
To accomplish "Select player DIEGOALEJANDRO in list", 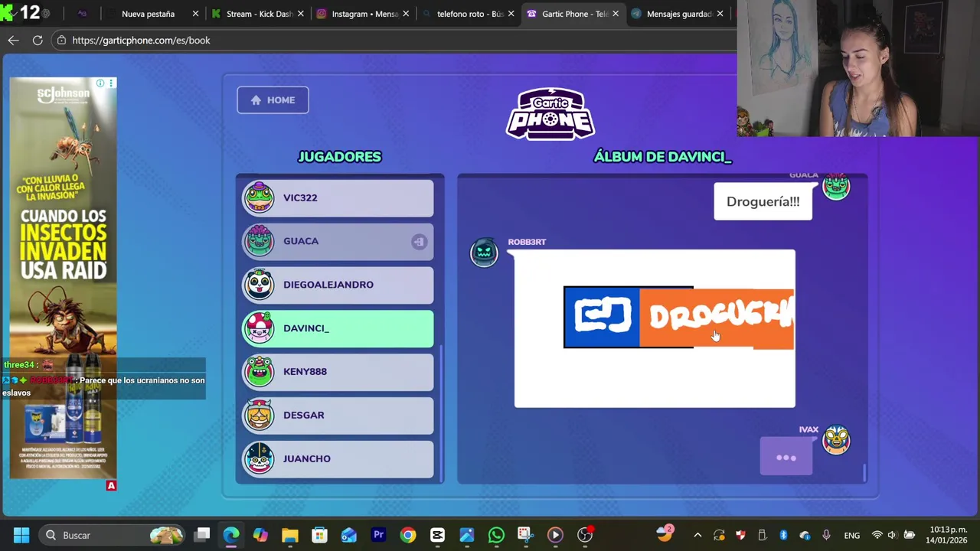I will [338, 285].
